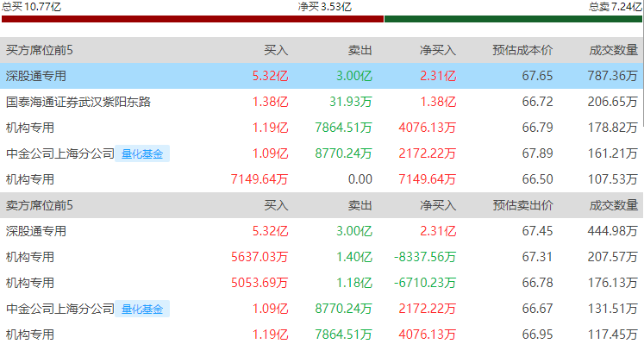This screenshot has height=344, width=644.
Task: Select seller 机构专用 row with -6710.23万
Action: click(x=322, y=283)
